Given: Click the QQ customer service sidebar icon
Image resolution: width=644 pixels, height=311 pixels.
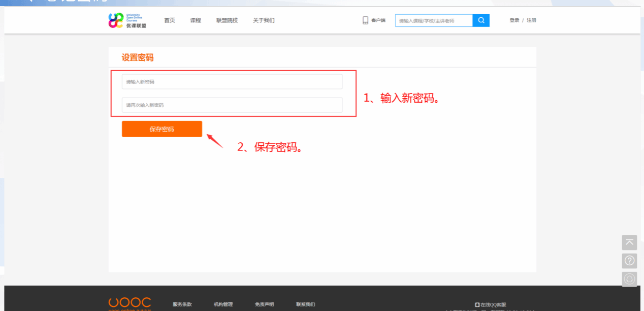Looking at the screenshot, I should (629, 279).
